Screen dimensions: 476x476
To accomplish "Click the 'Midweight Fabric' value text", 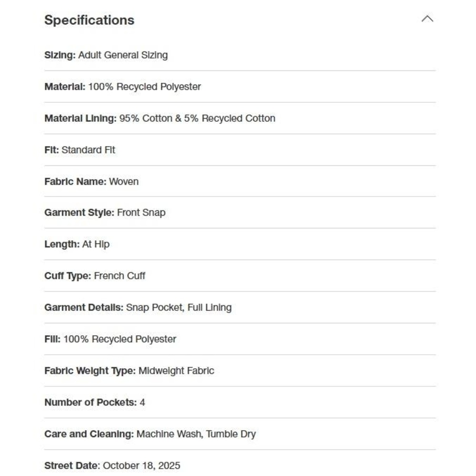I will pyautogui.click(x=177, y=371).
